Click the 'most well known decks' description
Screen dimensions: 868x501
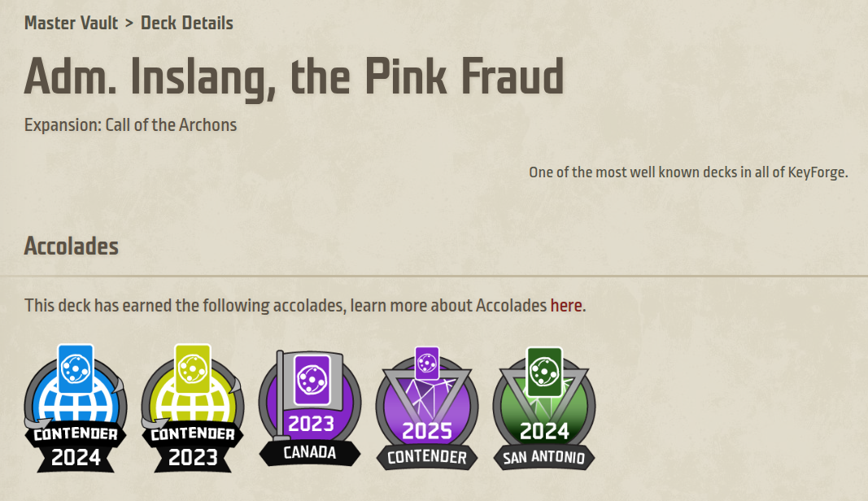pyautogui.click(x=688, y=172)
